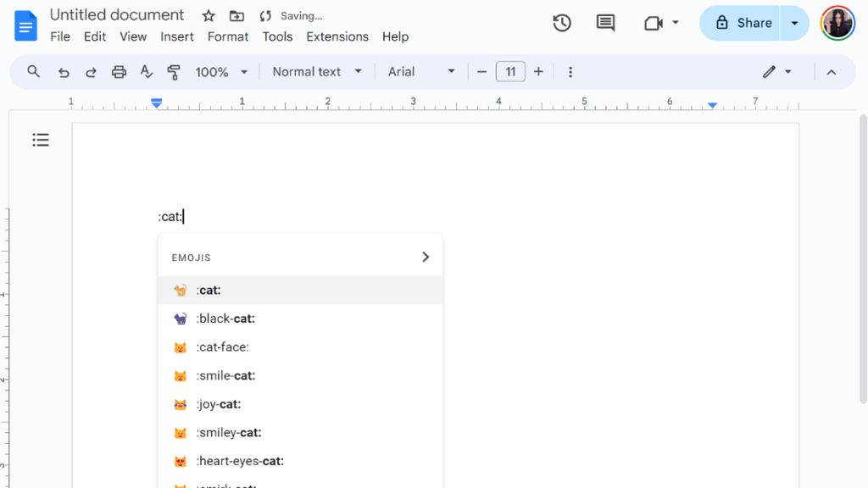This screenshot has height=488, width=868.
Task: Increase the font size with the plus button
Action: (x=538, y=72)
